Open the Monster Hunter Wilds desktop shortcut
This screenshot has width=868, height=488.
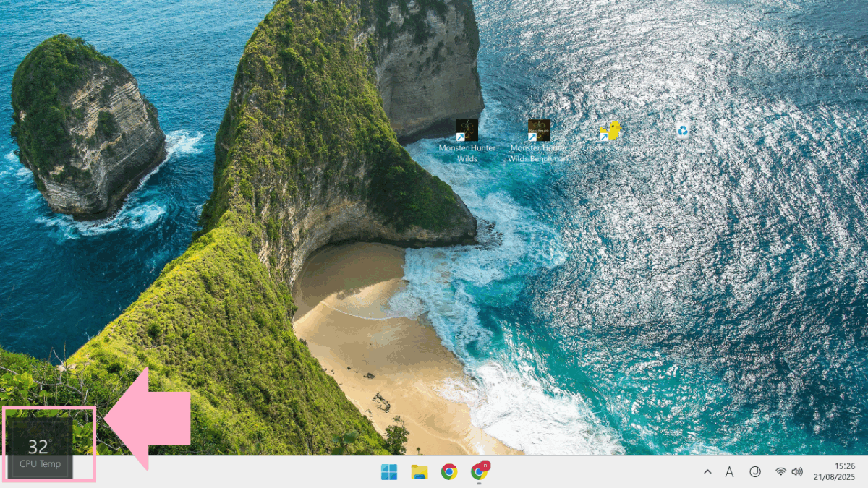click(467, 131)
